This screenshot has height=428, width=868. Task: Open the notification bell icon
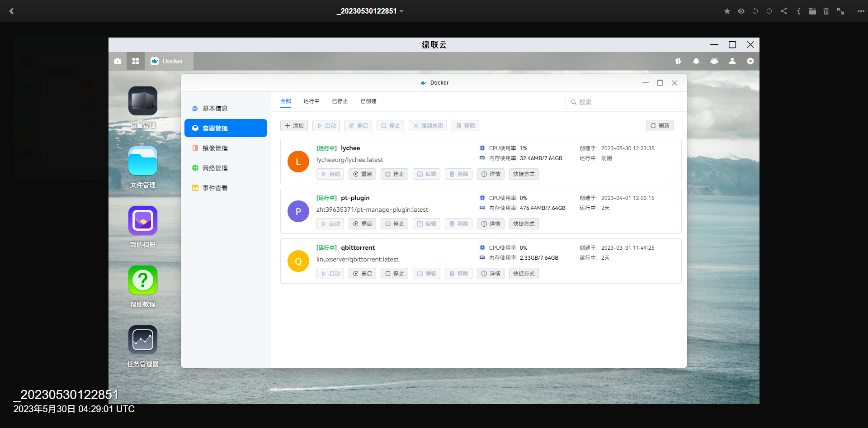pyautogui.click(x=696, y=61)
